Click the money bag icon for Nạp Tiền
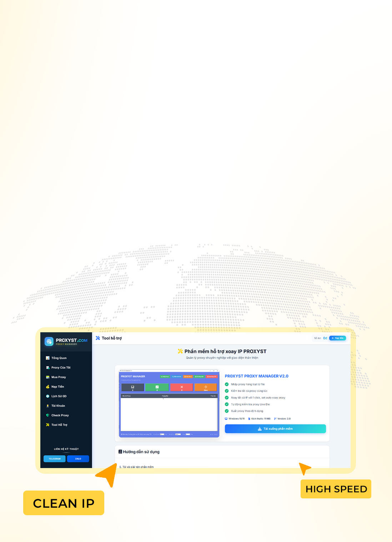Image resolution: width=392 pixels, height=542 pixels. [x=47, y=387]
